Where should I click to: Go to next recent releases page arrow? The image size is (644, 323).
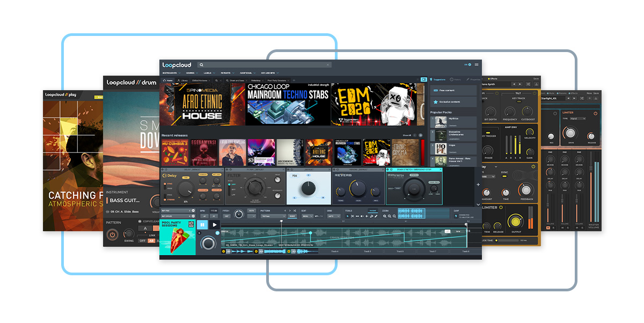421,135
